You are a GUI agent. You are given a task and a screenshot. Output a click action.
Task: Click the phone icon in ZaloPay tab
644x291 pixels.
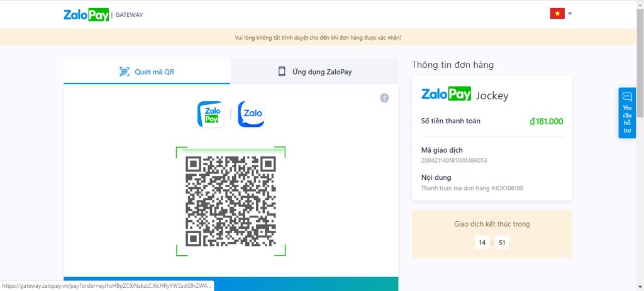click(x=282, y=72)
